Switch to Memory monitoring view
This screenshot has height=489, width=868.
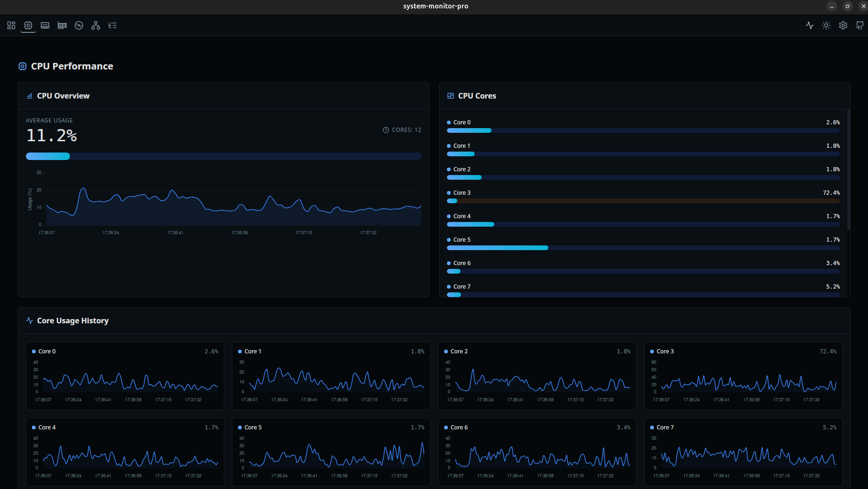point(45,25)
